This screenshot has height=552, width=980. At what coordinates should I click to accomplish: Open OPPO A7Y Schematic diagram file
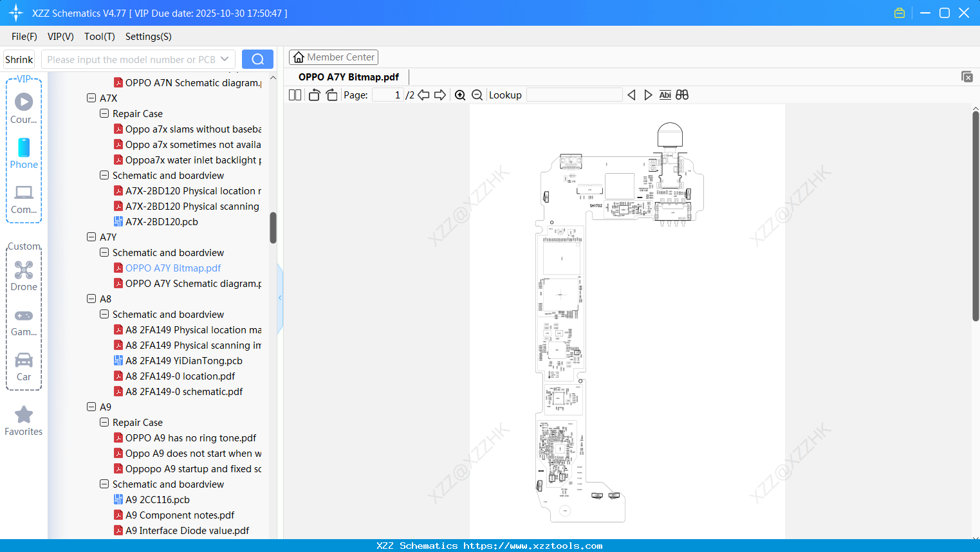(x=193, y=284)
